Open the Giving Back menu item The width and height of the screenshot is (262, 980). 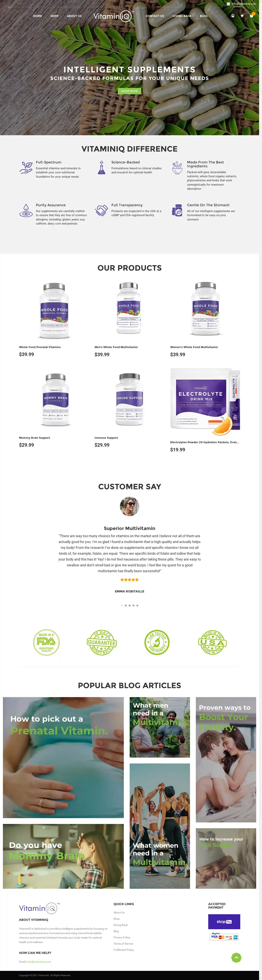pos(182,16)
